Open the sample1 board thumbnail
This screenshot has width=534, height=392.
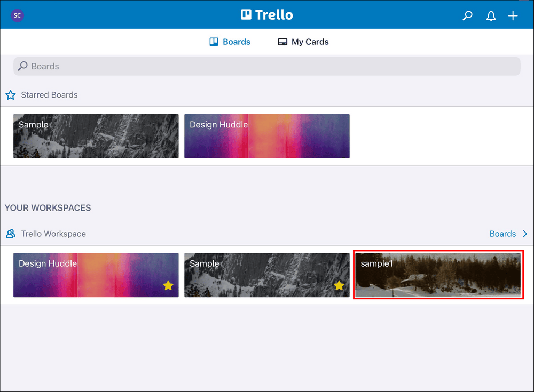click(x=438, y=275)
